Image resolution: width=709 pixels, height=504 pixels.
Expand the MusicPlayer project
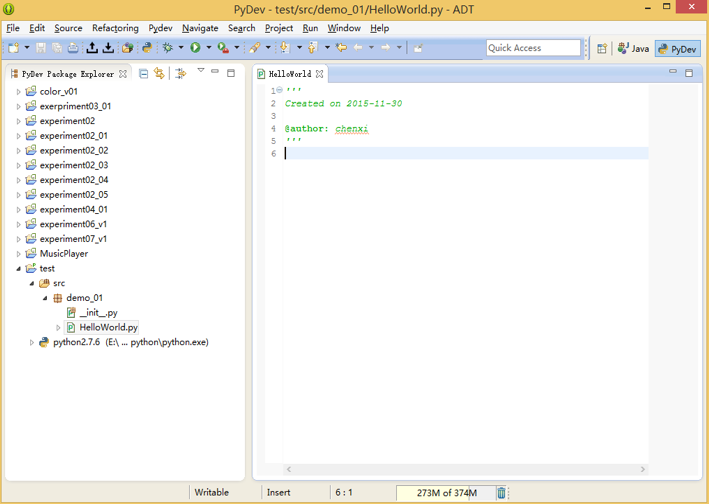(18, 254)
